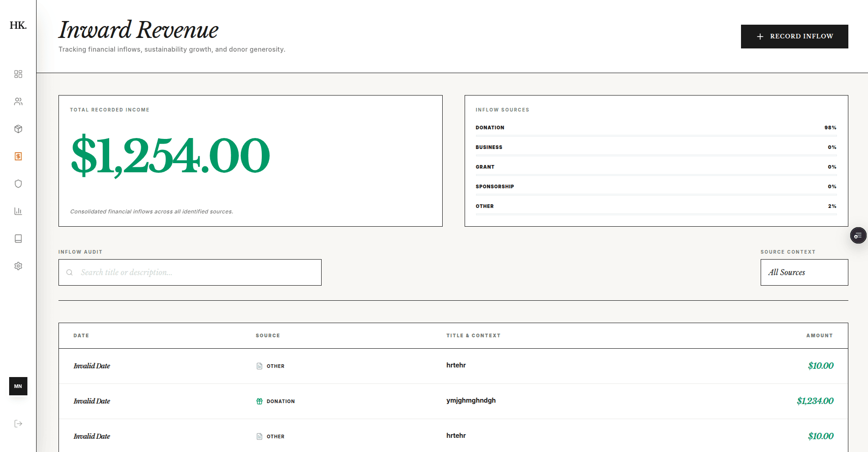Click the Other 2% progress bar
Screen dimensions: 868x452
(x=656, y=214)
